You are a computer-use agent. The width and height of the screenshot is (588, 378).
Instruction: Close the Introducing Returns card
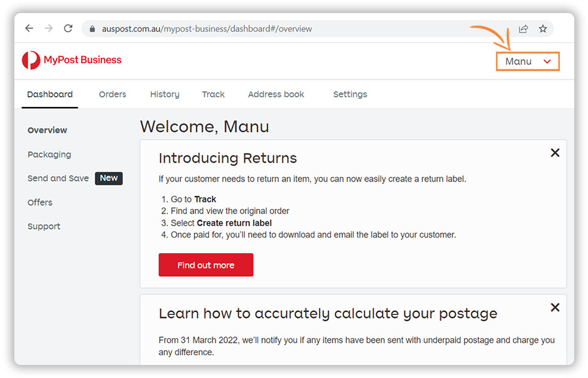click(555, 153)
